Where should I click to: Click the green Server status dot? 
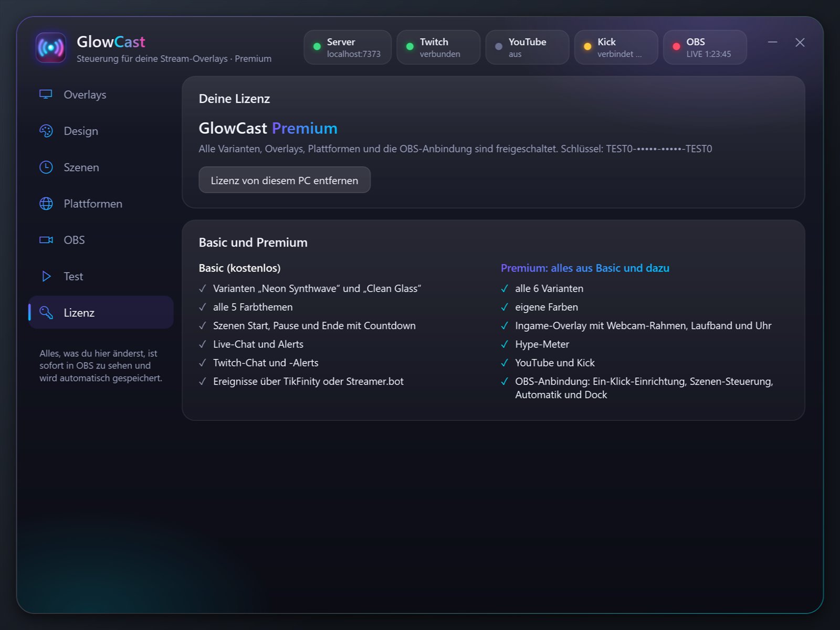coord(317,47)
